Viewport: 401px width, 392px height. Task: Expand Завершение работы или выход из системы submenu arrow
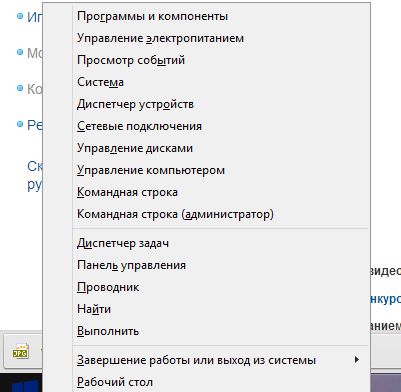click(357, 360)
